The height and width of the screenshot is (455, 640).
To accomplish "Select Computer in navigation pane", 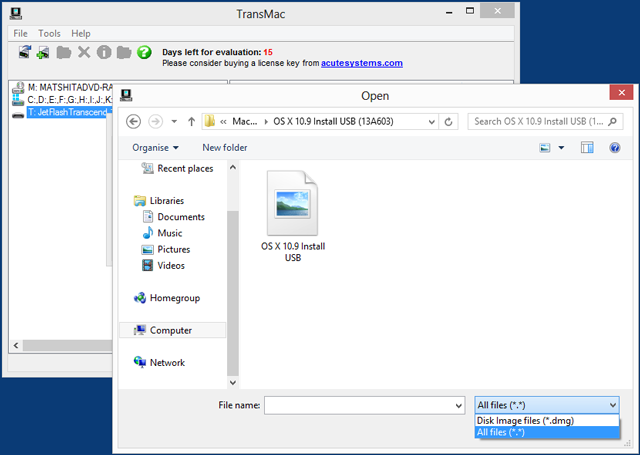I will [172, 331].
